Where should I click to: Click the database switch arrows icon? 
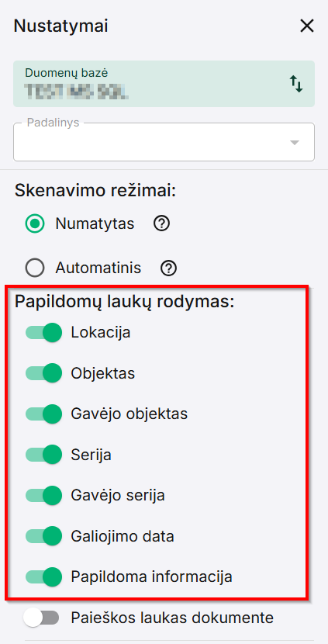296,84
